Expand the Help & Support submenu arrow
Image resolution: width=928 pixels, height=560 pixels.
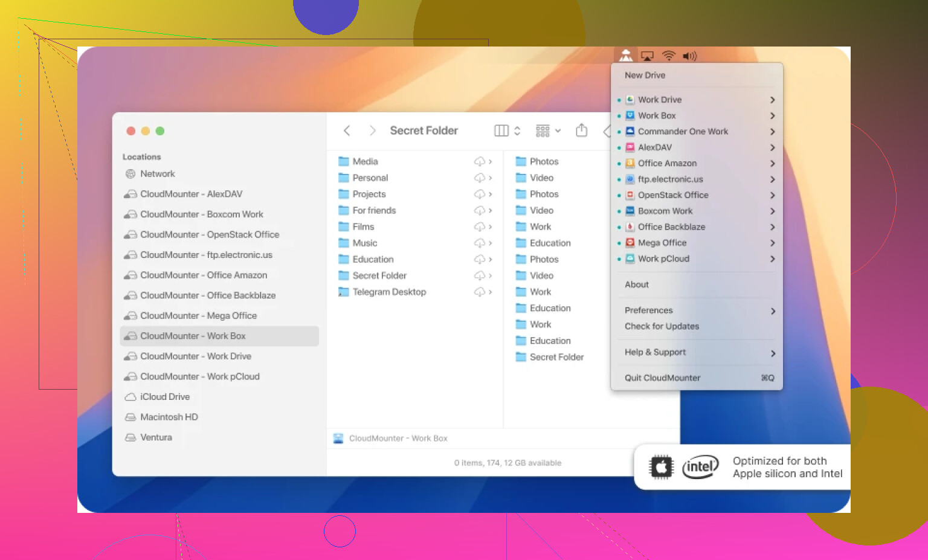[x=773, y=353]
